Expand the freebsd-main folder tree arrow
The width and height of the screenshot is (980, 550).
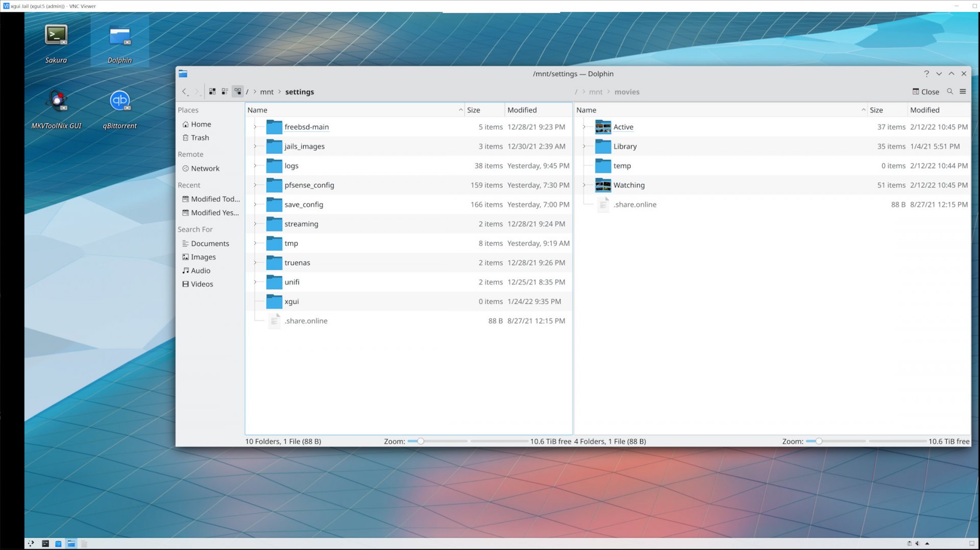255,127
